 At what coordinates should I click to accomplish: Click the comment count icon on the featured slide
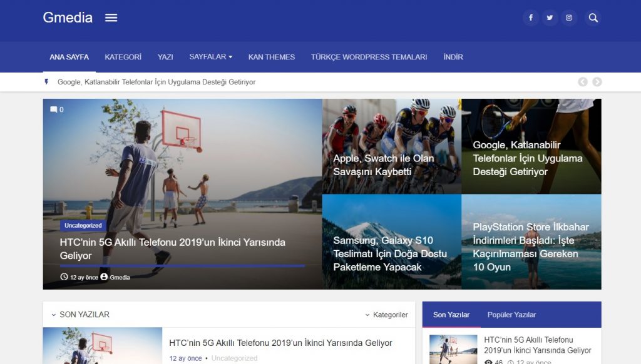point(52,109)
